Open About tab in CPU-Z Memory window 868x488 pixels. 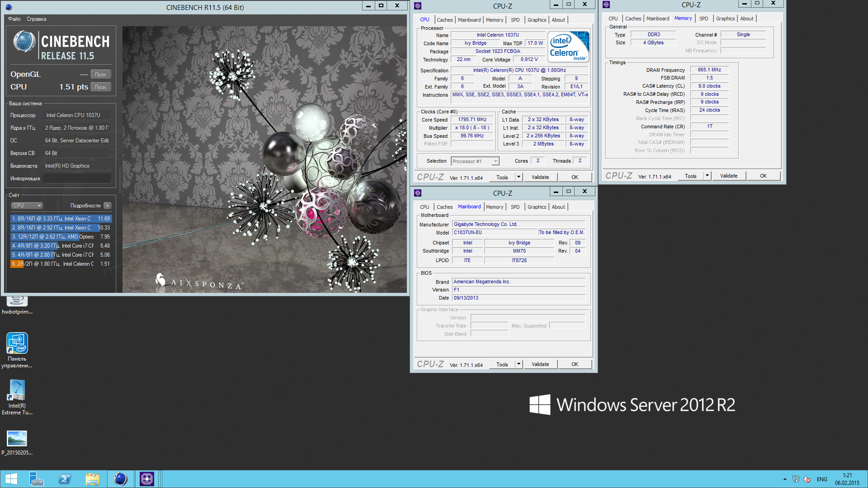[747, 19]
